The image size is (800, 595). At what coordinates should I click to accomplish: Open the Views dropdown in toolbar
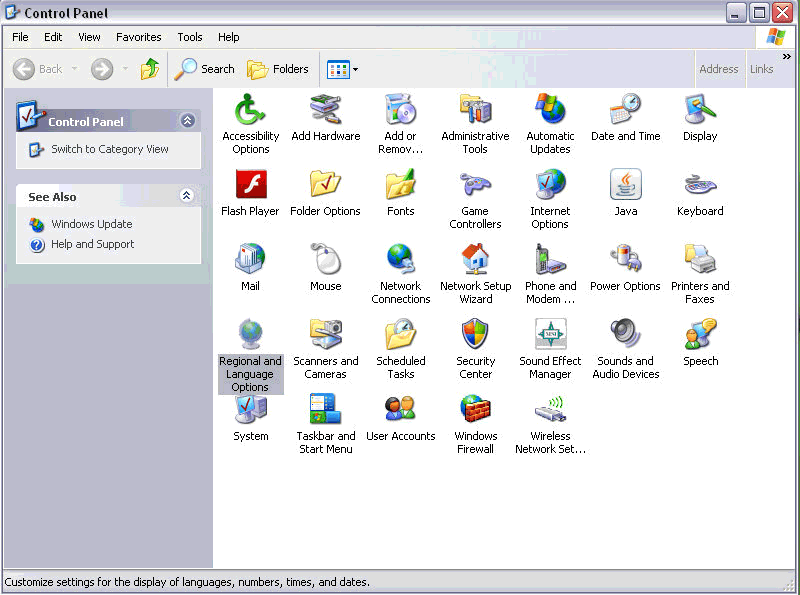point(343,69)
